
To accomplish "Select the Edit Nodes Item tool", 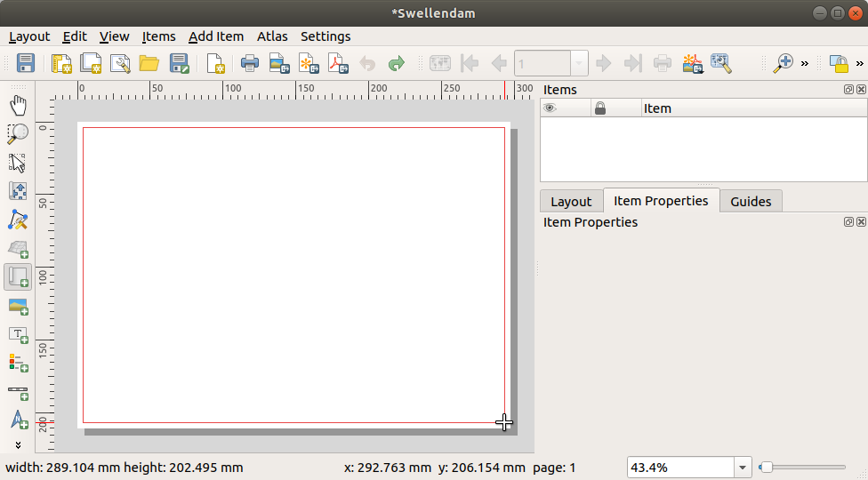I will click(18, 220).
